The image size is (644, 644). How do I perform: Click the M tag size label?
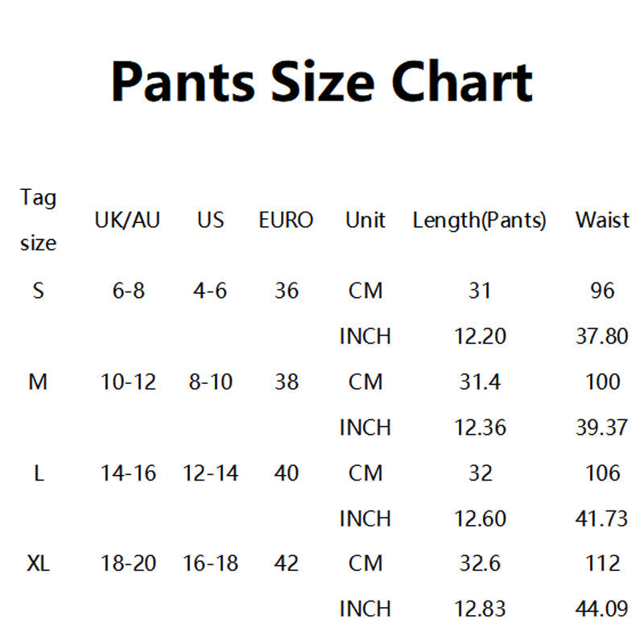coord(38,382)
